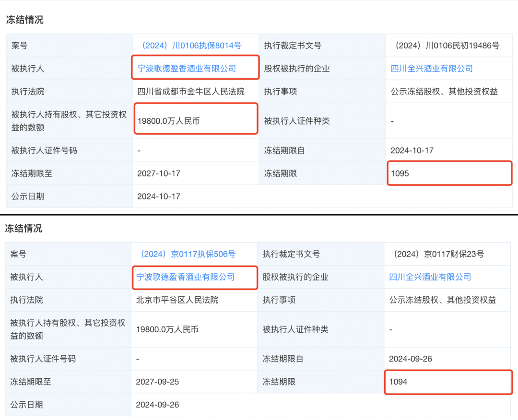
Task: Select the 北京市平谷区人民法院 court cell
Action: click(177, 300)
